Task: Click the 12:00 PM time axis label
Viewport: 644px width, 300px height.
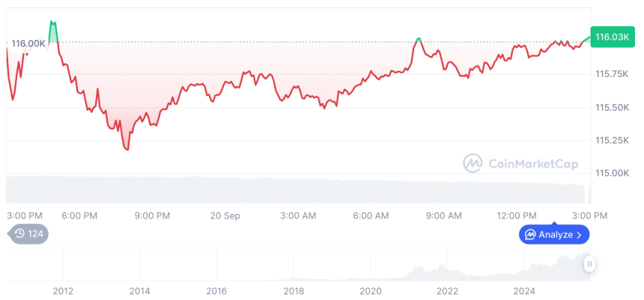Action: tap(518, 215)
